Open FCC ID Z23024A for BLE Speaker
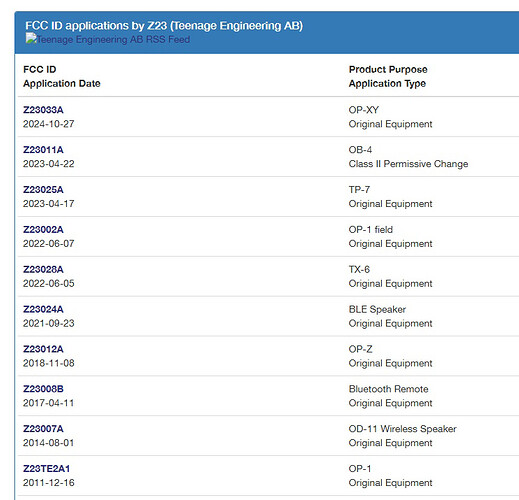Image resolution: width=519 pixels, height=500 pixels. coord(43,309)
